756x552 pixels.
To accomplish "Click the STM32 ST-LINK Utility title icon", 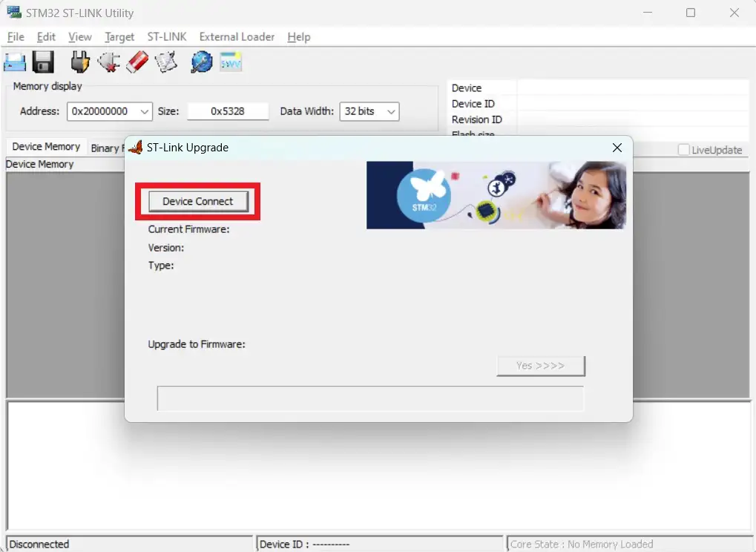I will (14, 13).
